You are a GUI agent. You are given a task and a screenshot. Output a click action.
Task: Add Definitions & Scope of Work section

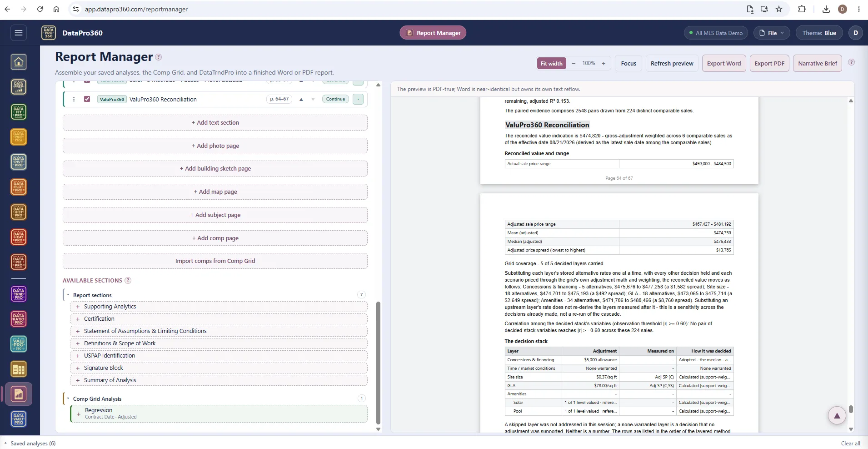point(219,343)
